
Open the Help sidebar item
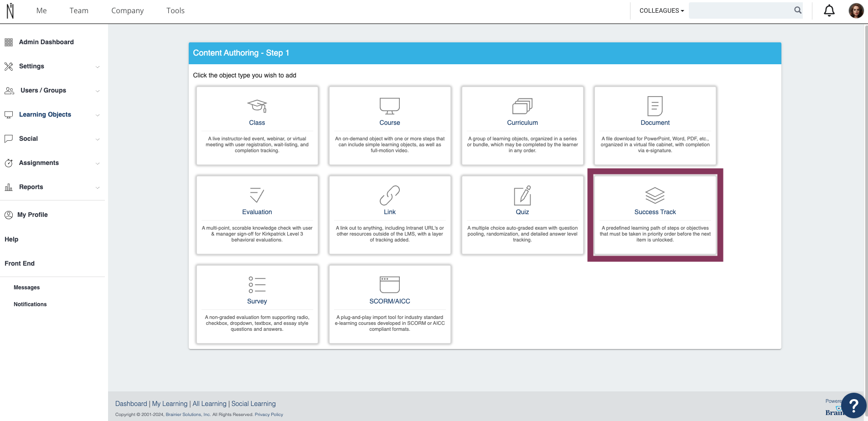[11, 239]
